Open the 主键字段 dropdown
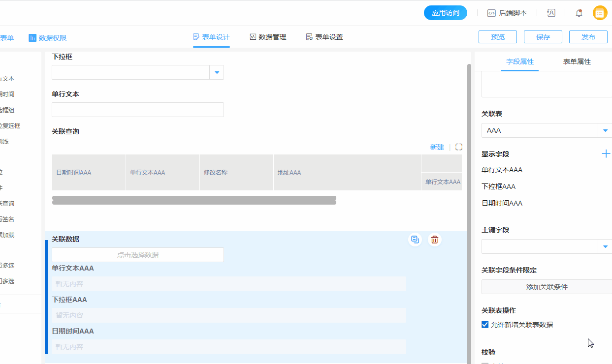 (x=605, y=246)
